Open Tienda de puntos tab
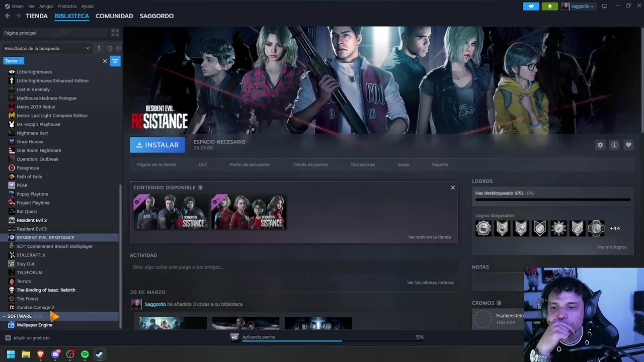Image resolution: width=644 pixels, height=362 pixels. [x=310, y=164]
